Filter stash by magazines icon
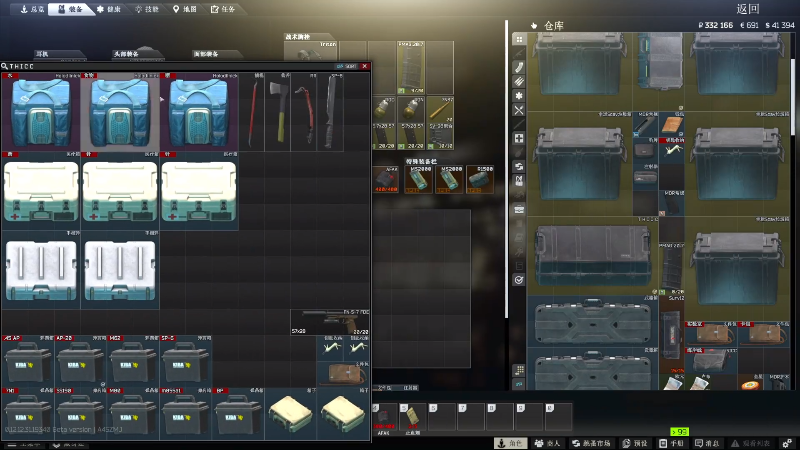 click(x=519, y=67)
